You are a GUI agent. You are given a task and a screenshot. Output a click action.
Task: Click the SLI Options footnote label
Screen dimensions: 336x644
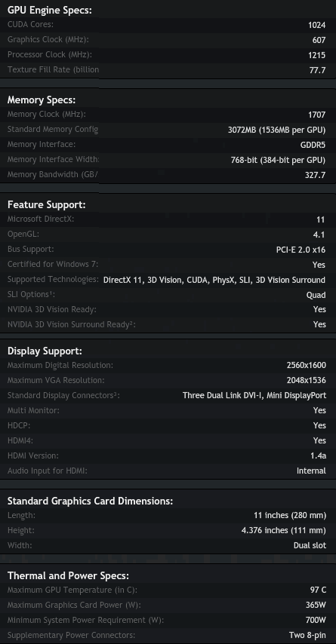(x=31, y=295)
